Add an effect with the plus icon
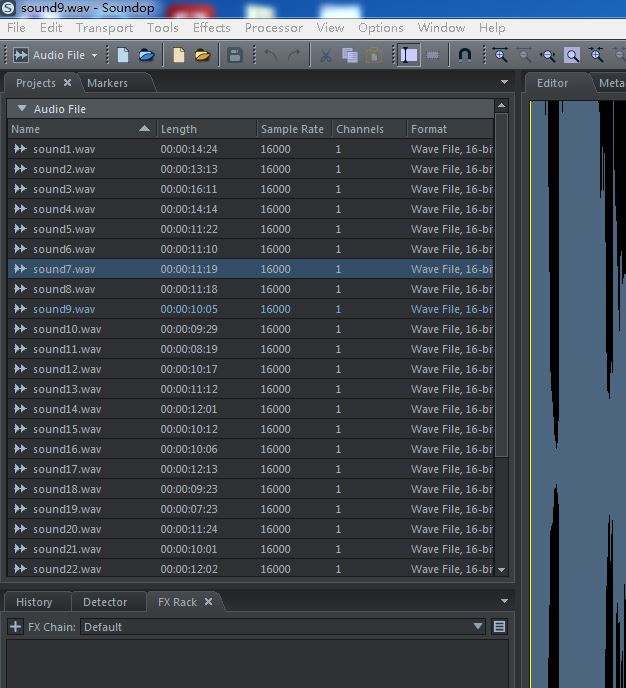This screenshot has width=626, height=688. [x=15, y=627]
